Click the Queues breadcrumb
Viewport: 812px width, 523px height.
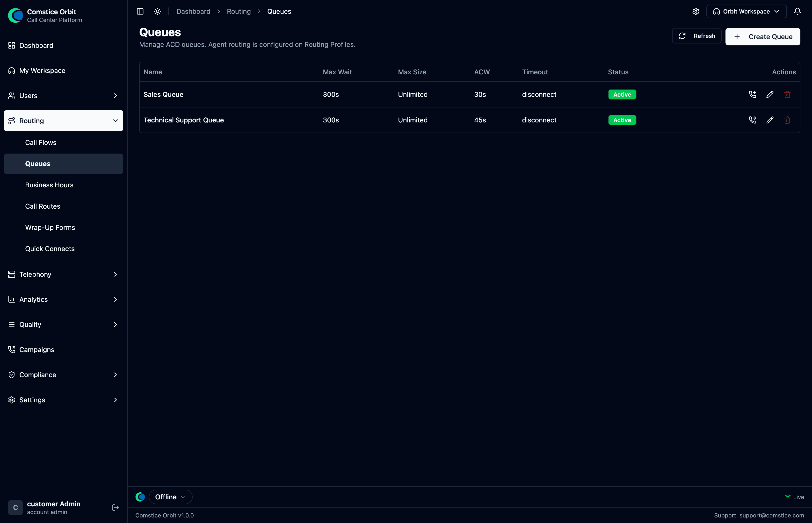tap(279, 11)
